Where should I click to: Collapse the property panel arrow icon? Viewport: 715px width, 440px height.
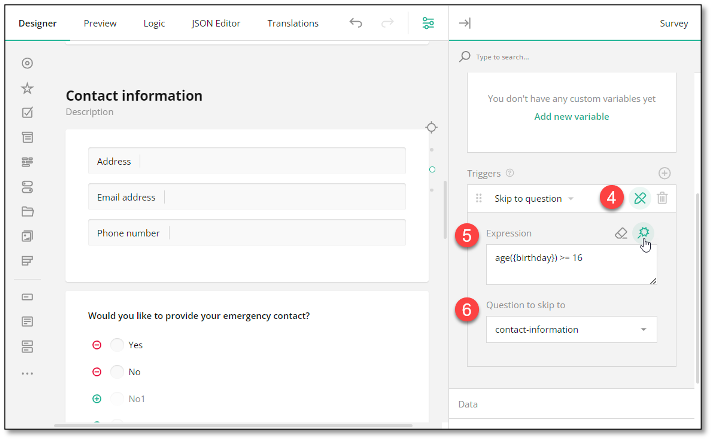(465, 23)
